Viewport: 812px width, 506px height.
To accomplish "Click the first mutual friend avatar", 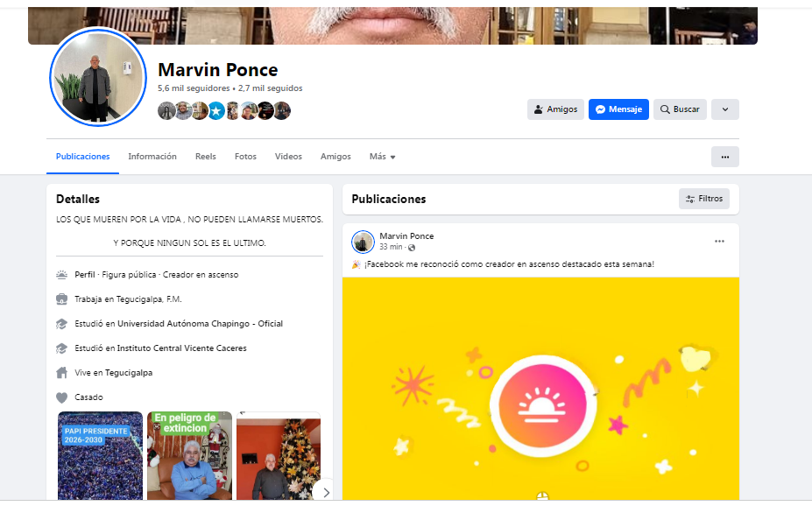I will pyautogui.click(x=166, y=110).
